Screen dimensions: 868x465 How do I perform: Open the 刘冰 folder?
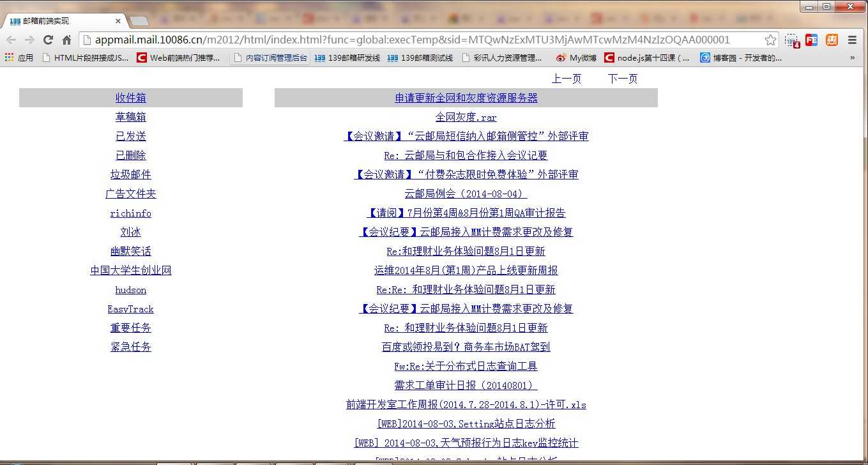(x=131, y=232)
